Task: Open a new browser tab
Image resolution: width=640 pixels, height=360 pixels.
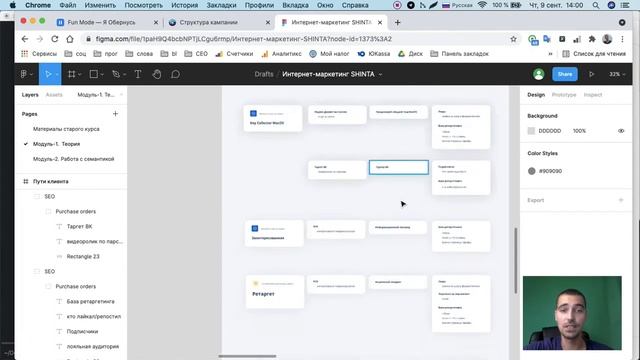Action: pos(398,22)
